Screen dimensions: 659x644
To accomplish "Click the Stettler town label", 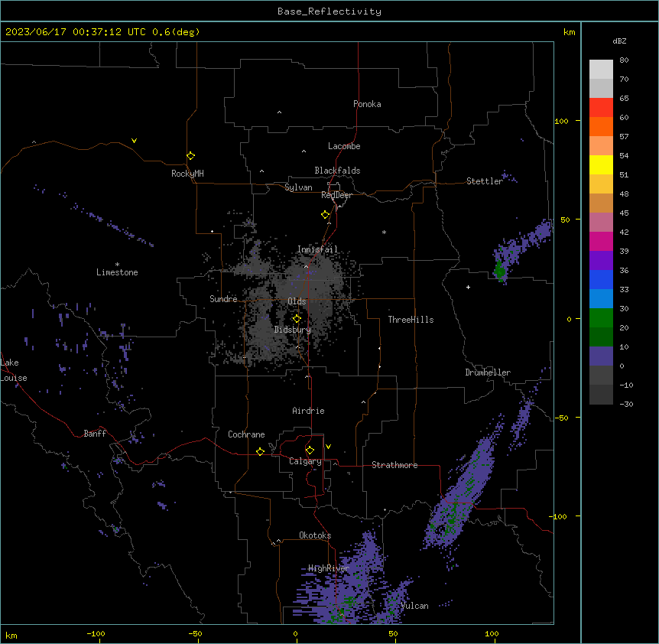I will 485,181.
